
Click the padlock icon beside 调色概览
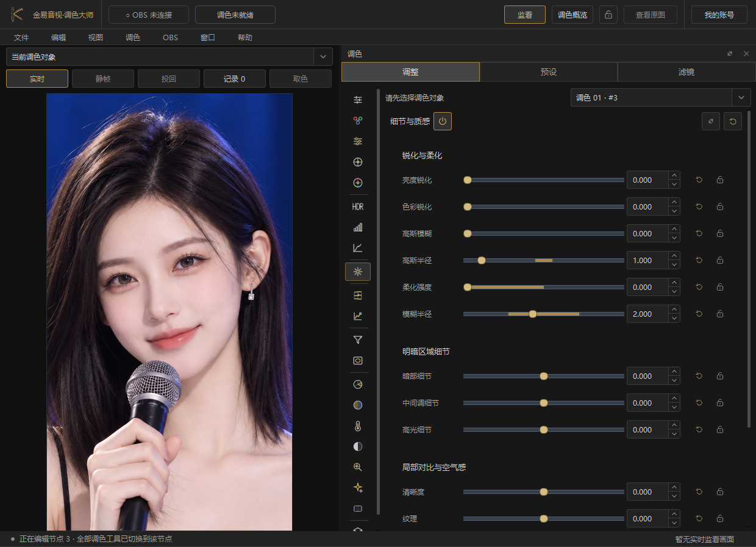point(608,15)
